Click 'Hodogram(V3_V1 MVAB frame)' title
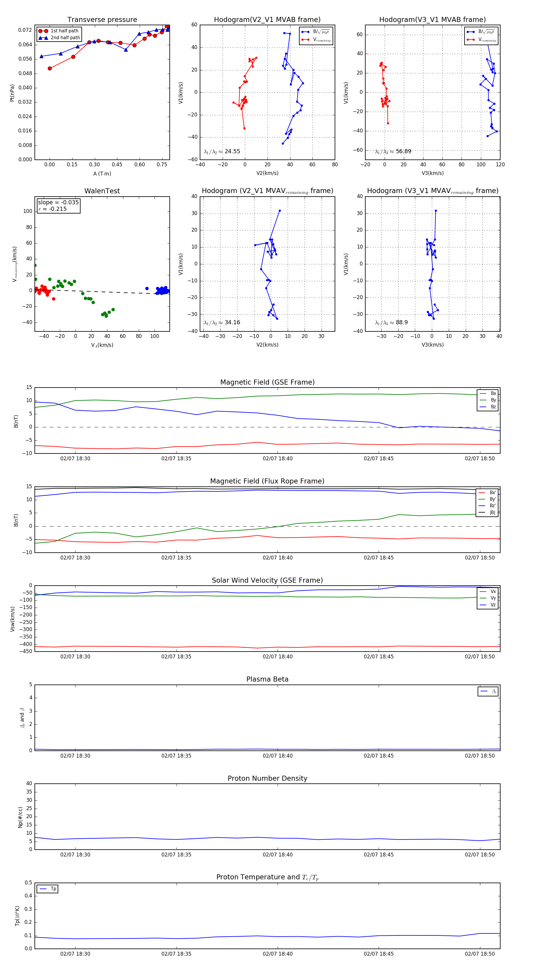This screenshot has height=980, width=535. 432,20
